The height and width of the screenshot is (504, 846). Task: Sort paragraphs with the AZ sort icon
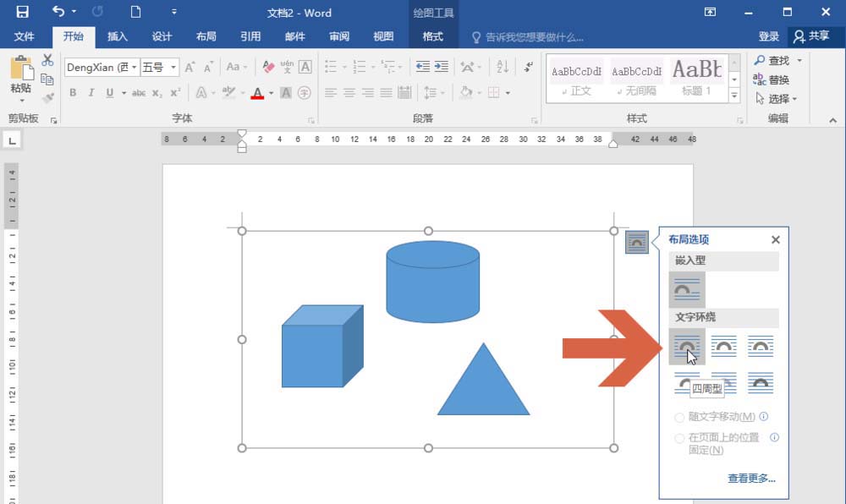coord(503,66)
